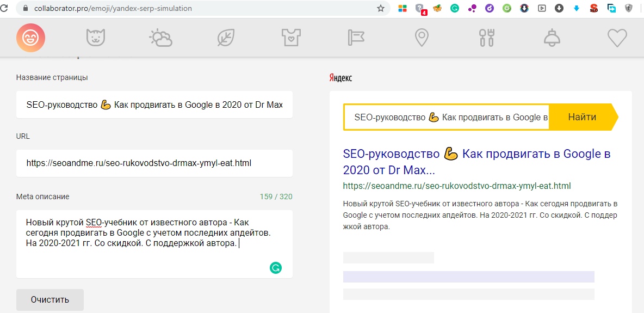This screenshot has height=313, width=644.
Task: Open the green gear extension icon
Action: [x=507, y=8]
